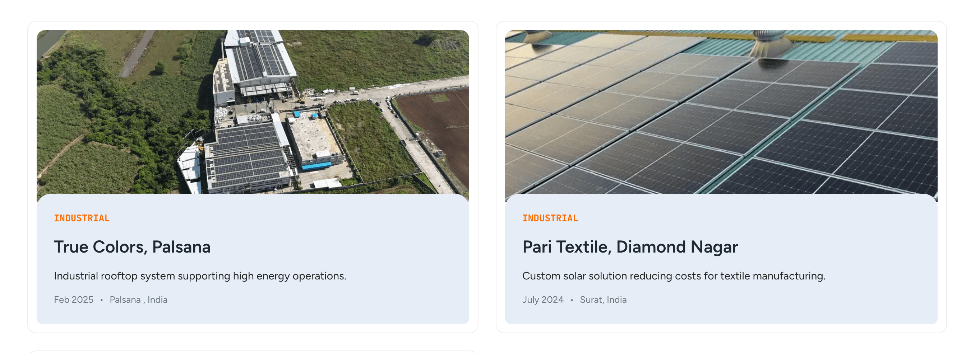This screenshot has height=353, width=980.
Task: Click the Feb 2025 project date
Action: (73, 300)
